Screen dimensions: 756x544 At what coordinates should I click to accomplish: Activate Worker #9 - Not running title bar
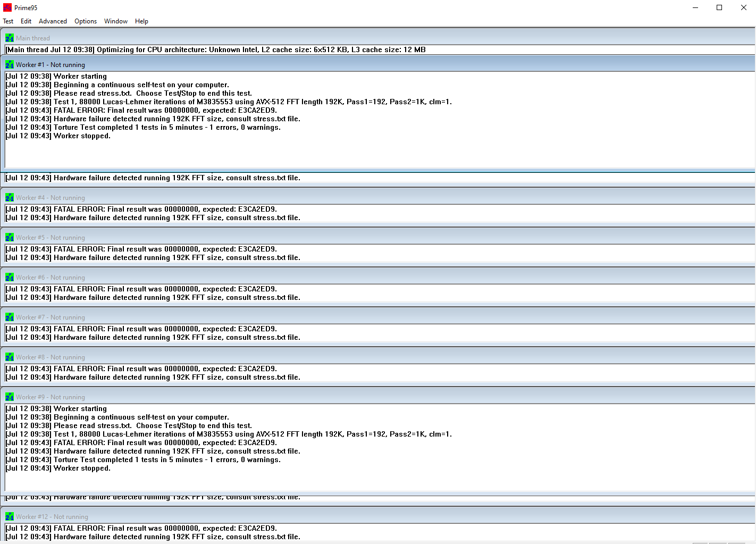coord(379,397)
